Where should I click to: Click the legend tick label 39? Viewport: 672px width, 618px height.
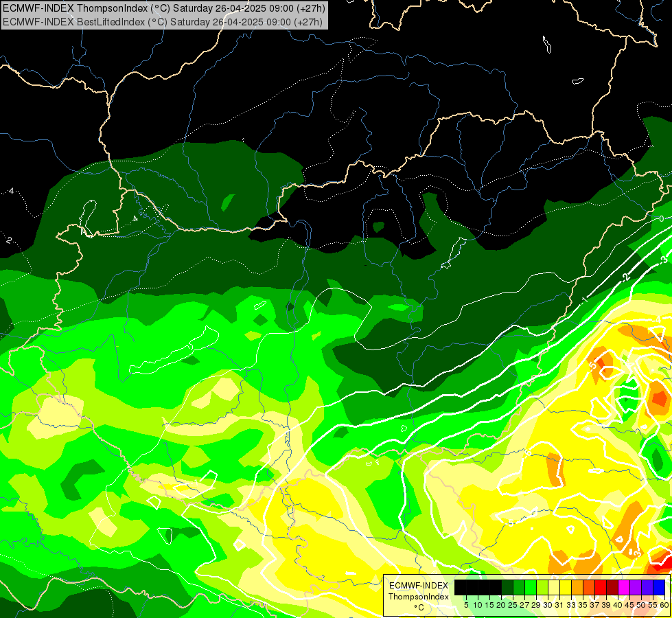(x=606, y=605)
